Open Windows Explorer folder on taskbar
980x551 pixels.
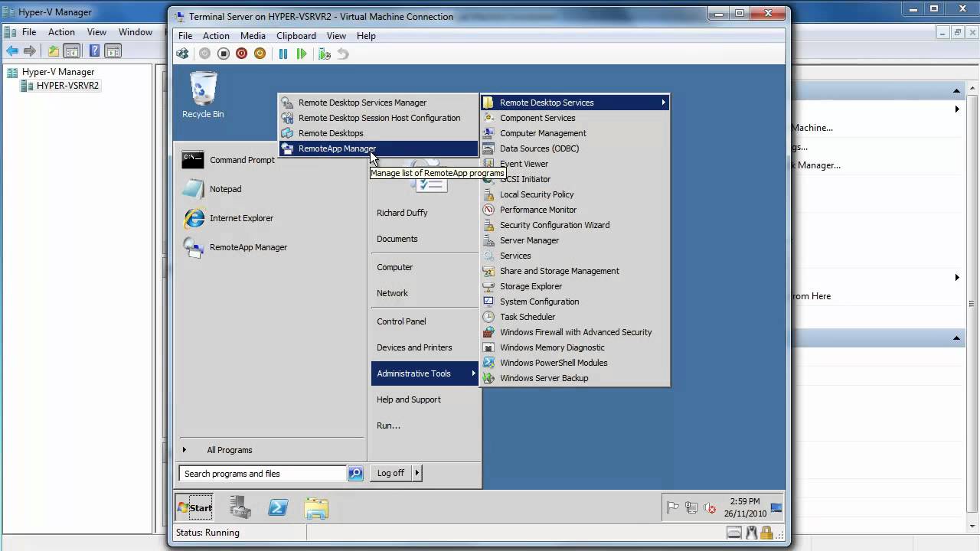(x=315, y=507)
